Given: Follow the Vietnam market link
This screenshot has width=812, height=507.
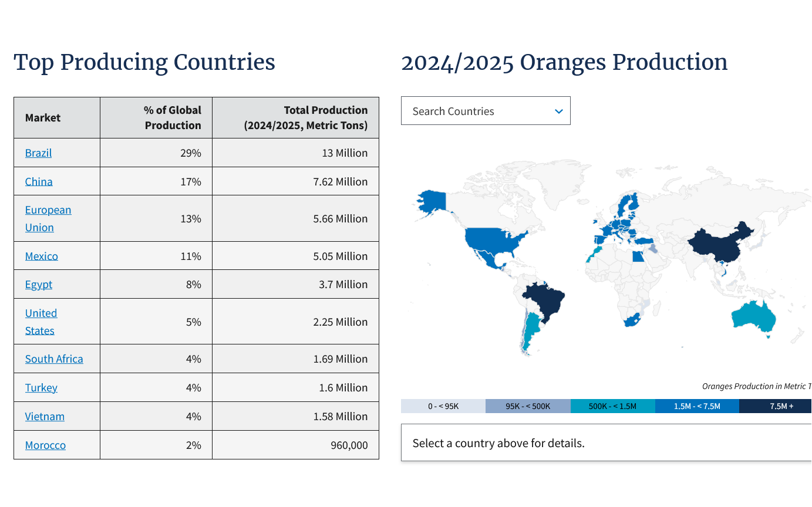Looking at the screenshot, I should click(45, 416).
